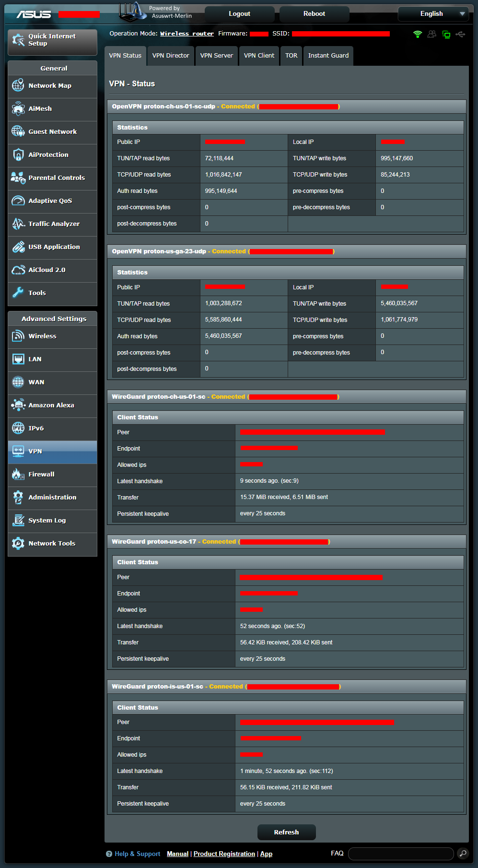This screenshot has width=478, height=868.
Task: Open the LAN settings icon
Action: 18,359
